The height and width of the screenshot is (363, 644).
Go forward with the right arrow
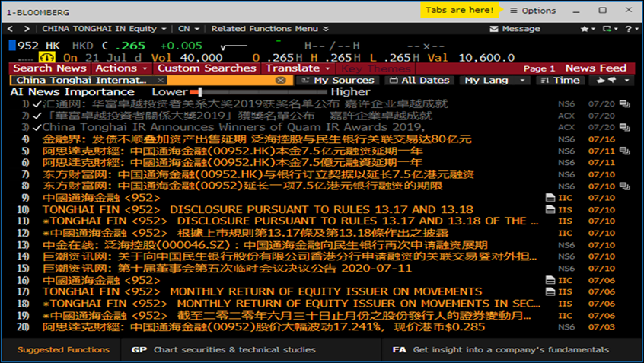(27, 29)
